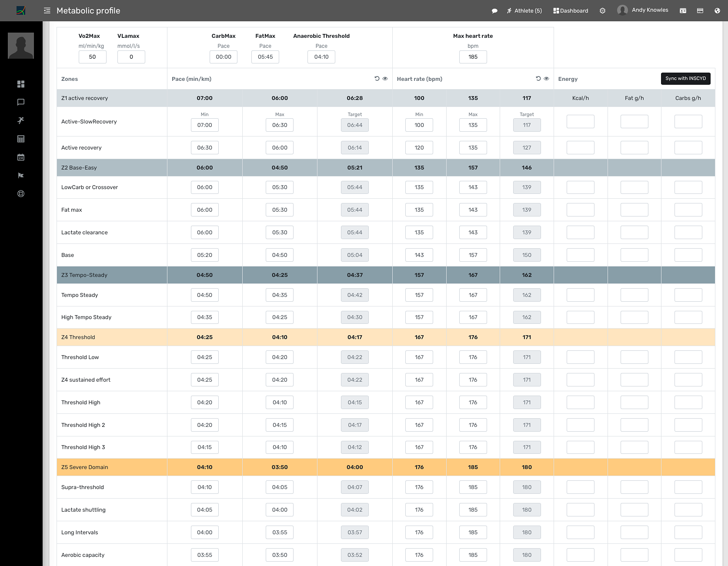The width and height of the screenshot is (728, 566).
Task: Click the ID card icon in top bar
Action: (x=683, y=11)
